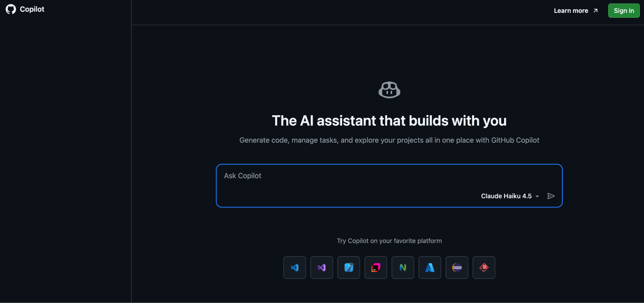Pick the Neovim platform icon
The image size is (644, 303).
point(403,268)
